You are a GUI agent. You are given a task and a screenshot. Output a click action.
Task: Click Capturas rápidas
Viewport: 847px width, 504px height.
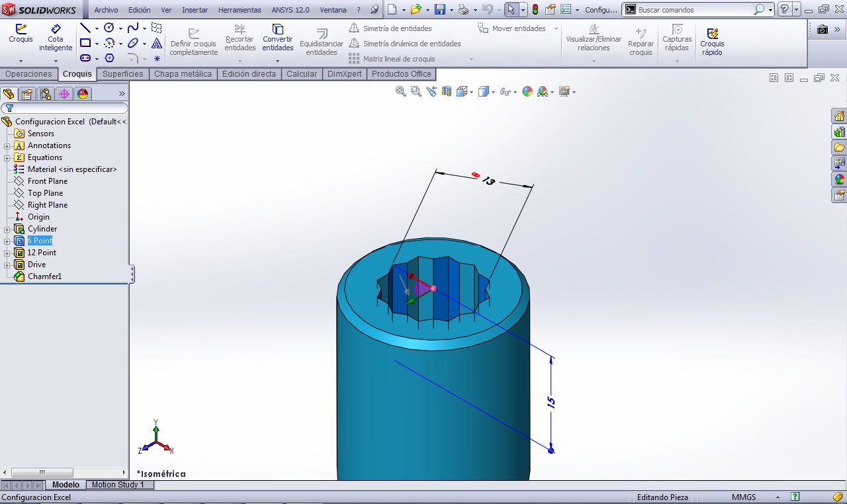[677, 38]
